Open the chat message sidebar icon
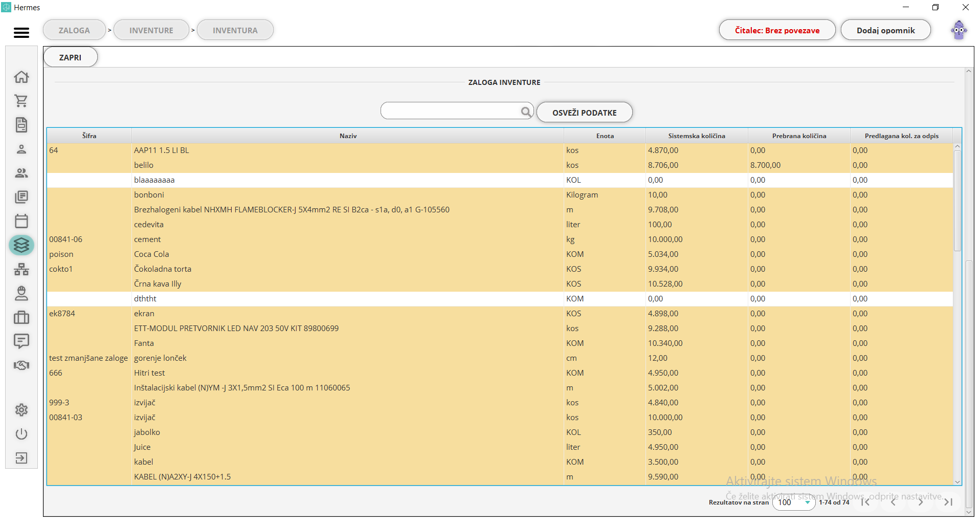The height and width of the screenshot is (524, 980). click(21, 341)
